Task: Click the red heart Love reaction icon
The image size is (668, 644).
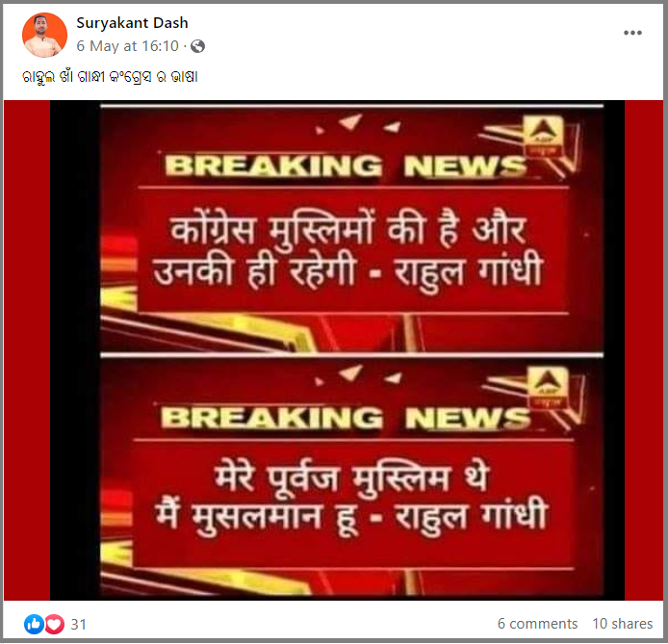Action: pos(55,625)
